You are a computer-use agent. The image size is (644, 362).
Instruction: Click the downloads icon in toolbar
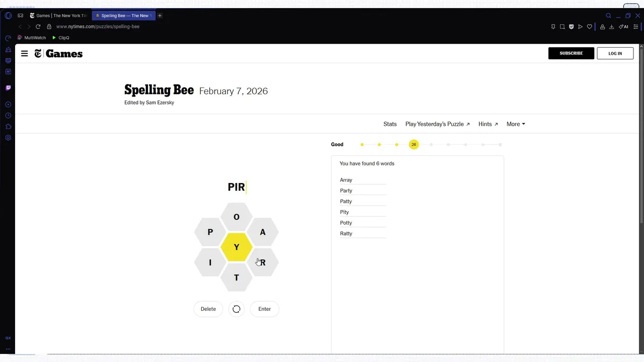(611, 27)
